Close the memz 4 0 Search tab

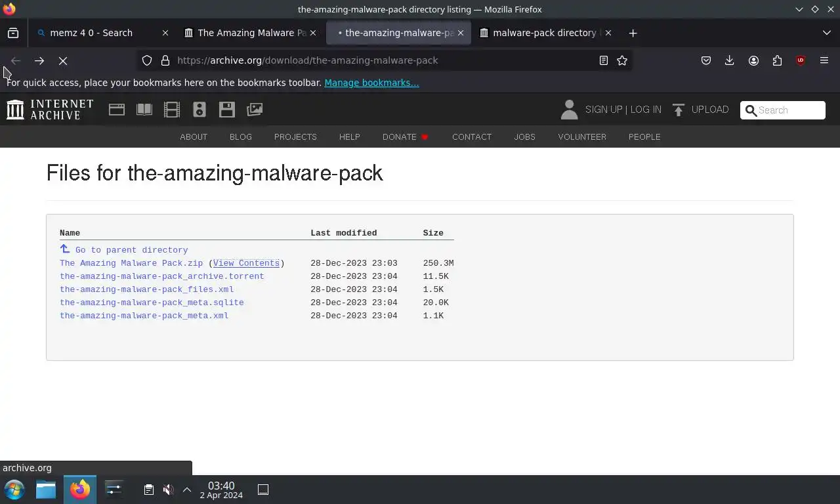pyautogui.click(x=165, y=33)
